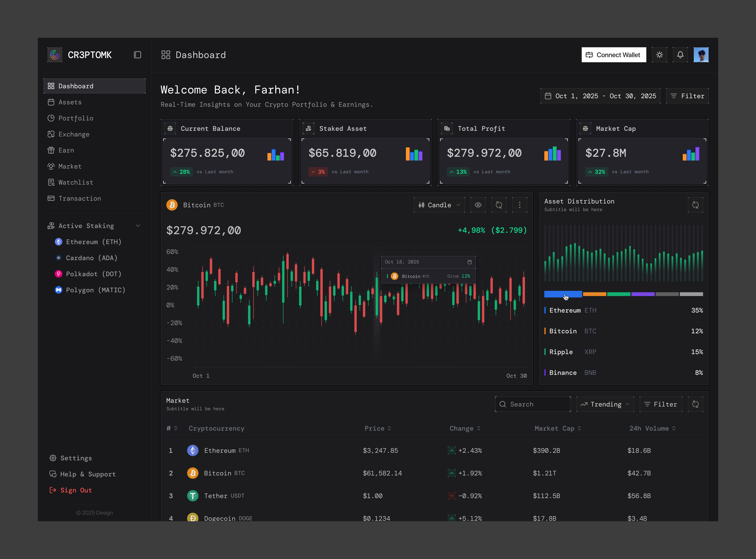Click bar chart icon in Staked Asset card
The image size is (756, 559).
(414, 154)
